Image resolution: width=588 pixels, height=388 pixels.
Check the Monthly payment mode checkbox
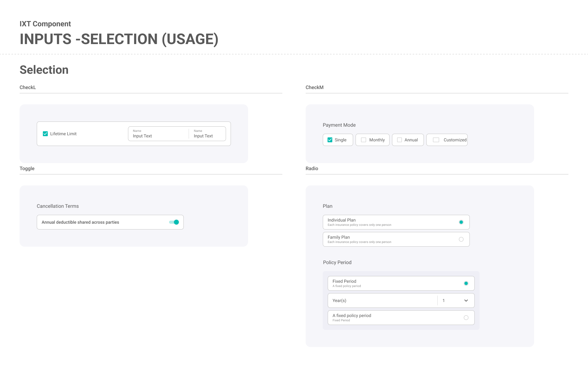364,140
